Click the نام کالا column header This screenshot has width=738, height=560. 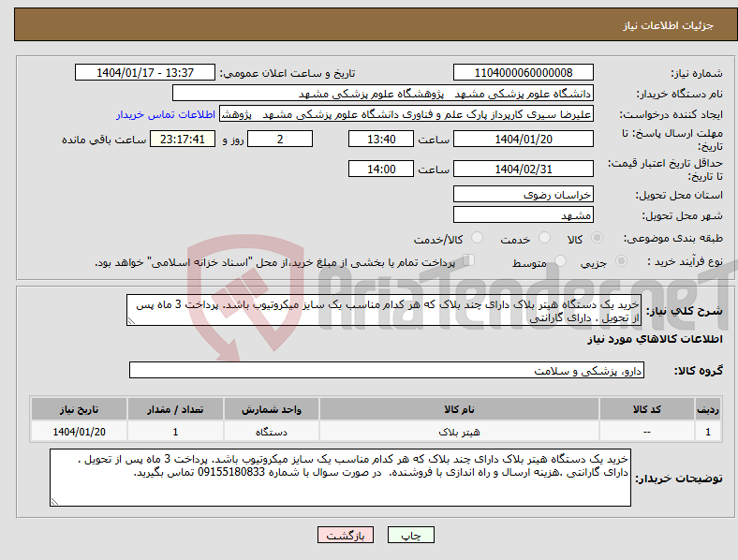459,409
